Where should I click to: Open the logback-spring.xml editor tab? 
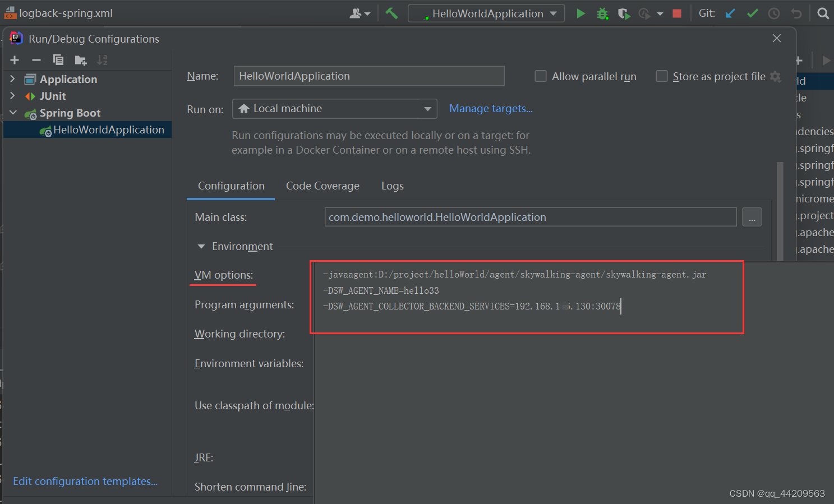(59, 13)
